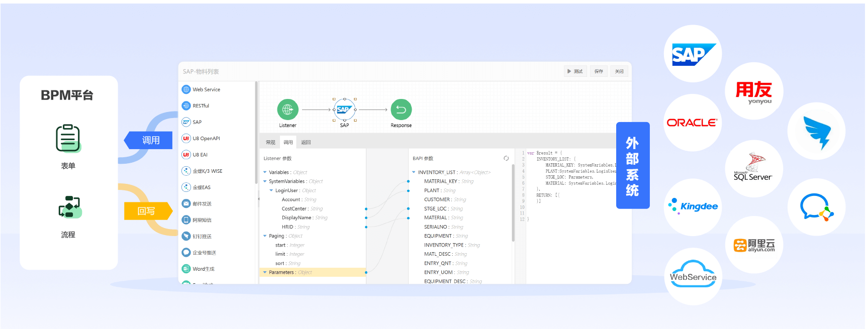868x329 pixels.
Task: Click the ORACLE logo circle
Action: point(693,123)
